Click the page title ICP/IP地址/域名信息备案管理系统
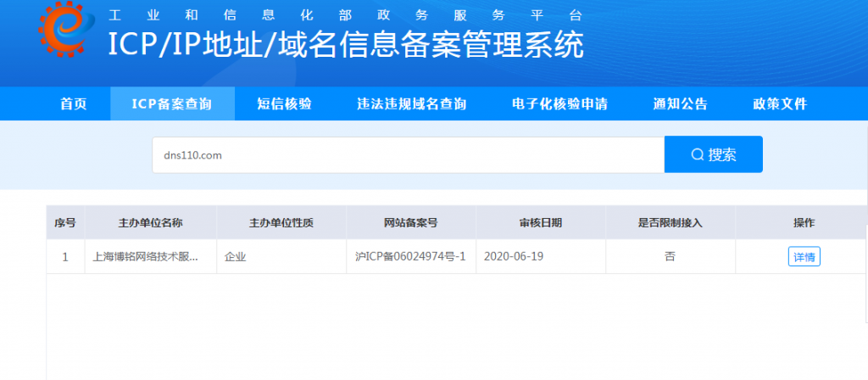The height and width of the screenshot is (380, 868). coord(346,47)
